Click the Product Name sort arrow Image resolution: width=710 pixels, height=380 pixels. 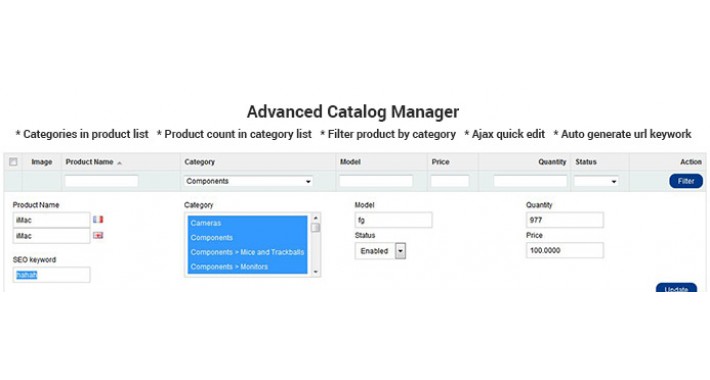(x=119, y=163)
